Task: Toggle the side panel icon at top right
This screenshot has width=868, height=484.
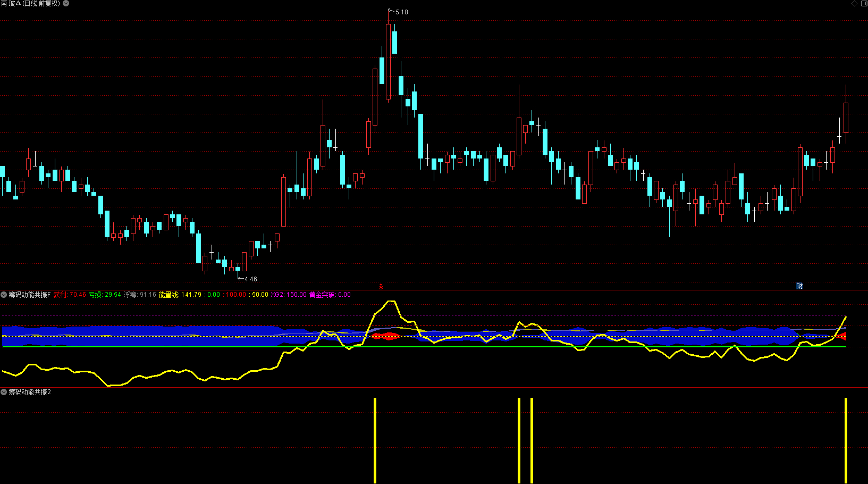Action: click(863, 3)
